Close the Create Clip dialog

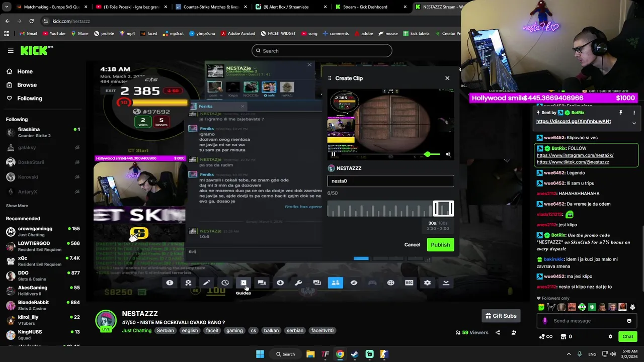click(447, 78)
